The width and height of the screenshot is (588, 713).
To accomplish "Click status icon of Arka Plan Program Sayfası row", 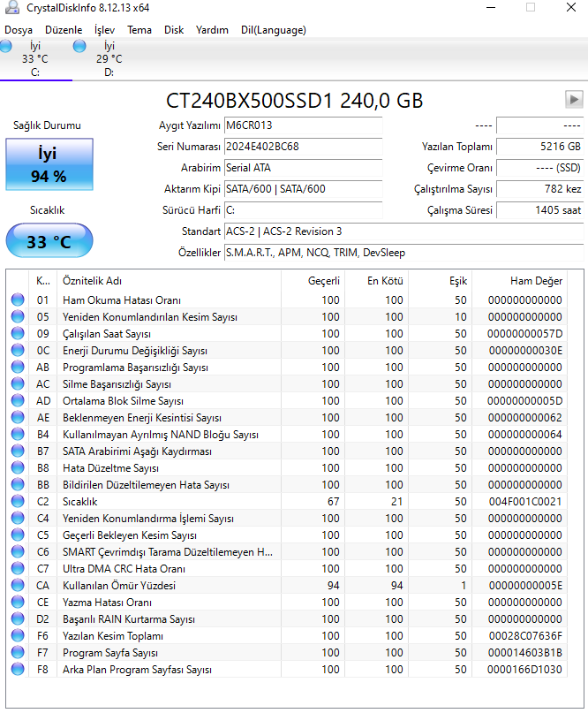I will 18,670.
